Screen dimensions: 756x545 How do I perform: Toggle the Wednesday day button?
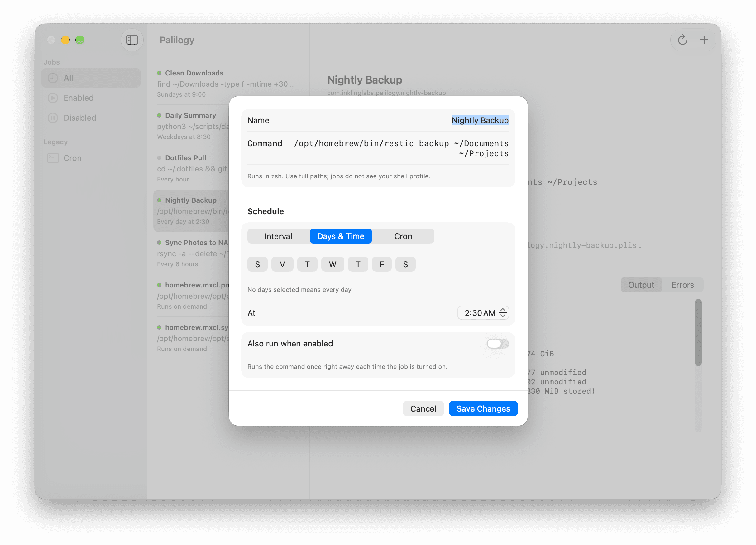tap(333, 264)
